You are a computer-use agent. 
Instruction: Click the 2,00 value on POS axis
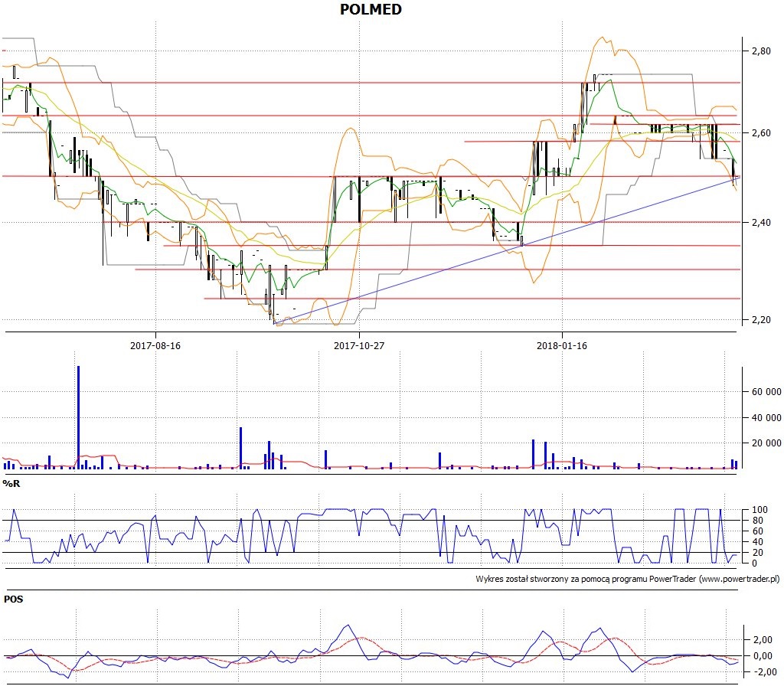(763, 639)
